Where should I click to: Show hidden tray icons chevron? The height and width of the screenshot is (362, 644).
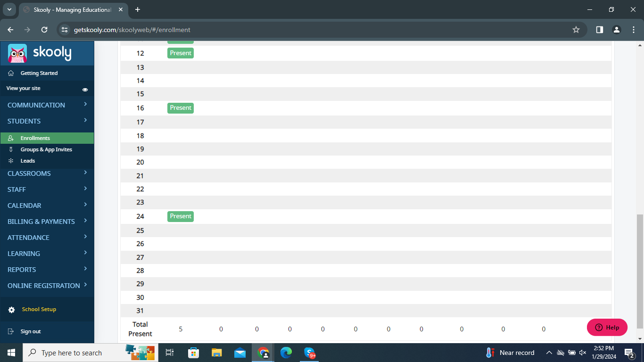tap(549, 353)
